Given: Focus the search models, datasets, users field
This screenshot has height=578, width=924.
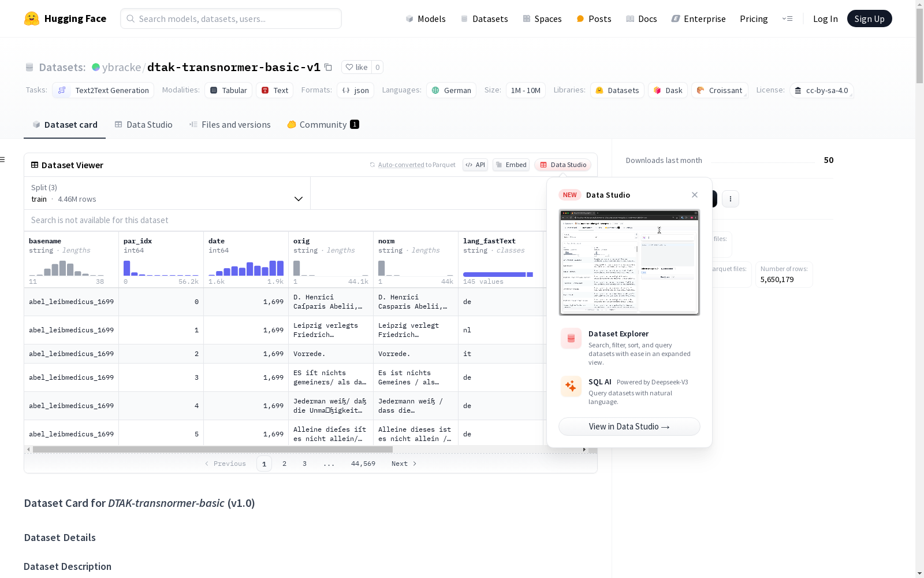Looking at the screenshot, I should click(x=231, y=18).
